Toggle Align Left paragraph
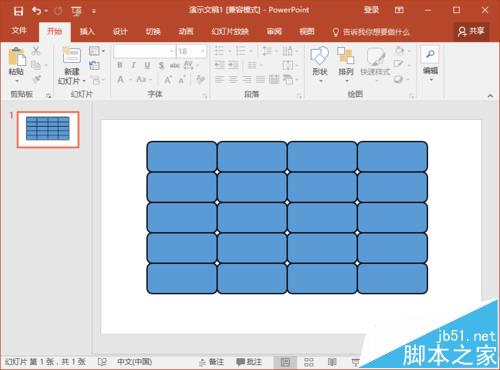 220,79
